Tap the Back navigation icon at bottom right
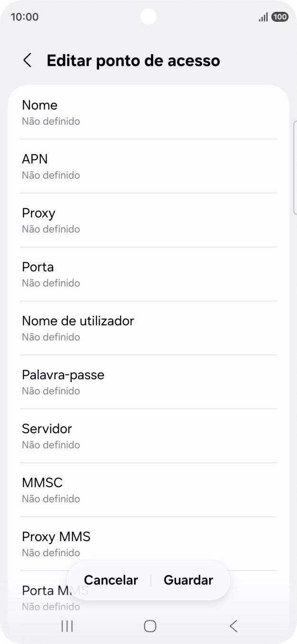Screen dimensions: 297x644 [232, 626]
